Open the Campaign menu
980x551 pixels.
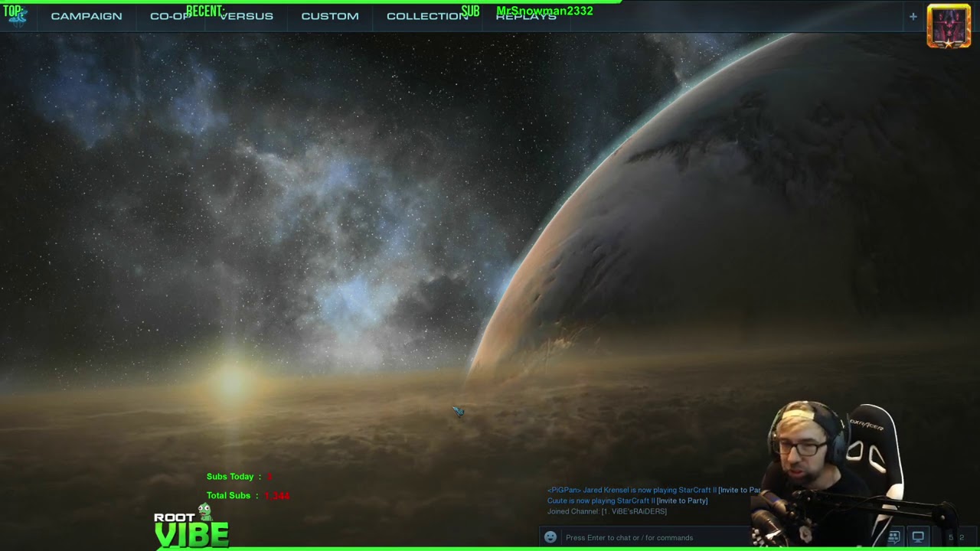click(87, 16)
